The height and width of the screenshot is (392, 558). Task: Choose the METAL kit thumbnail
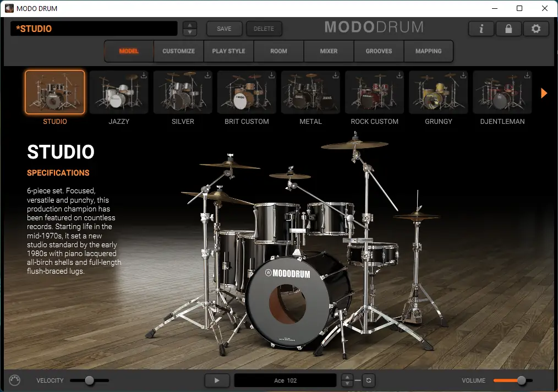311,92
